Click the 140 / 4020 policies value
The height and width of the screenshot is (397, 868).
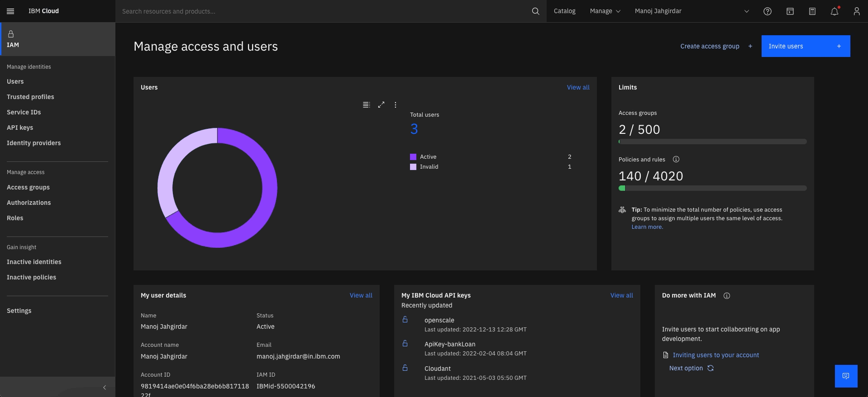tap(651, 176)
